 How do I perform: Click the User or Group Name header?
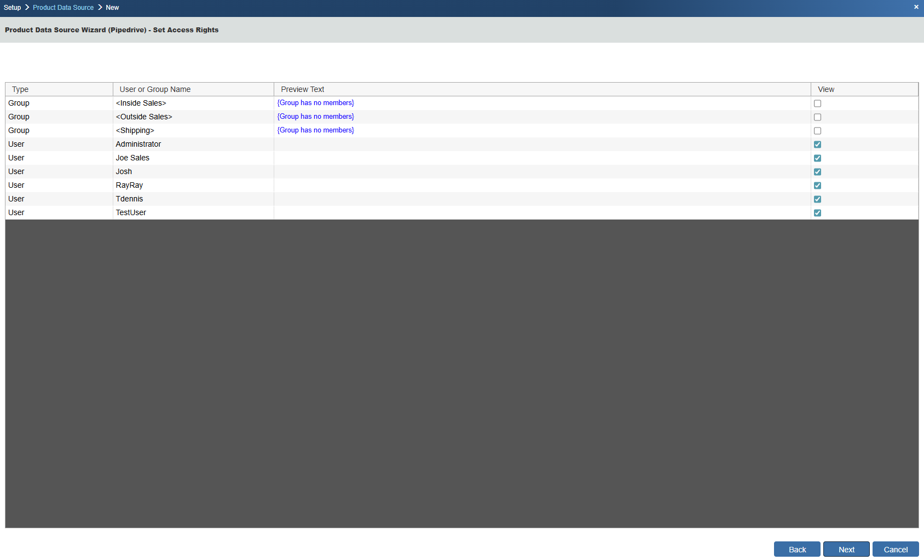(x=155, y=89)
